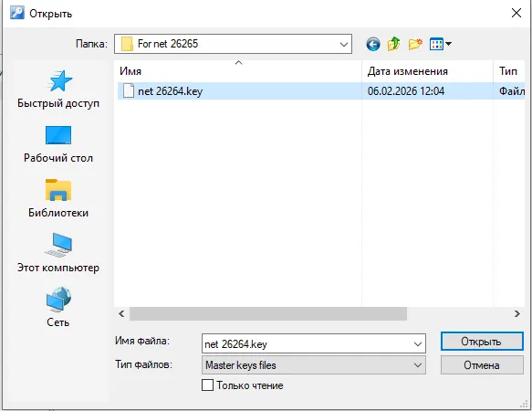Open Библиотеки in the places bar
The image size is (532, 411).
point(58,199)
